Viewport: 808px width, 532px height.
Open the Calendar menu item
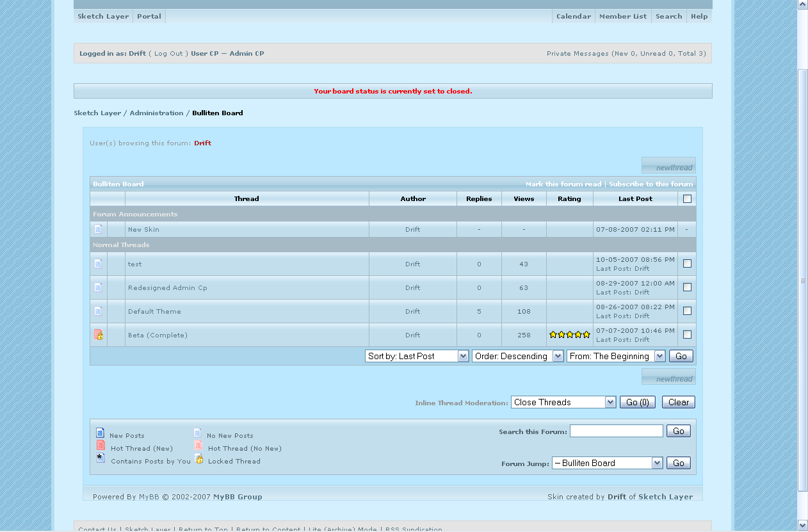pos(573,17)
